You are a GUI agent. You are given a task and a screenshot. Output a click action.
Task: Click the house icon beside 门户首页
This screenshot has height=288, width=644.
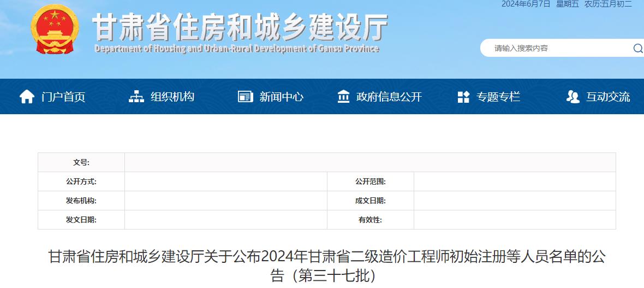point(27,97)
